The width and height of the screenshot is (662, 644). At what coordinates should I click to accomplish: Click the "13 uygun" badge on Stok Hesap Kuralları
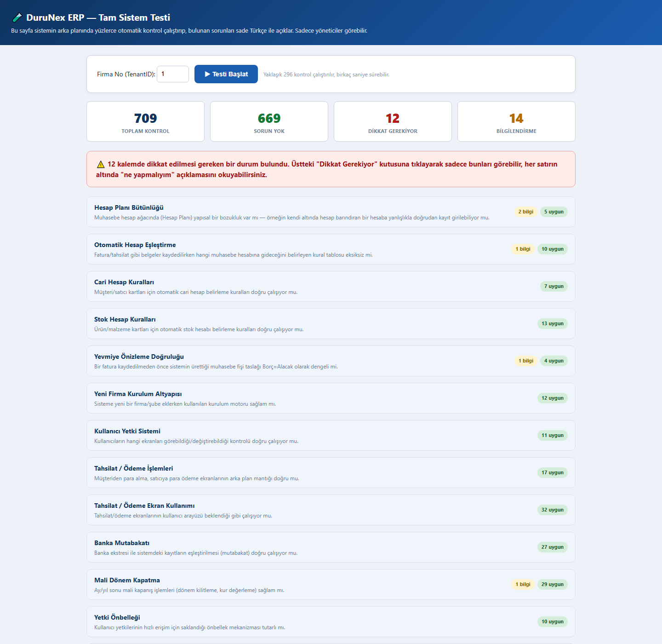pos(553,324)
